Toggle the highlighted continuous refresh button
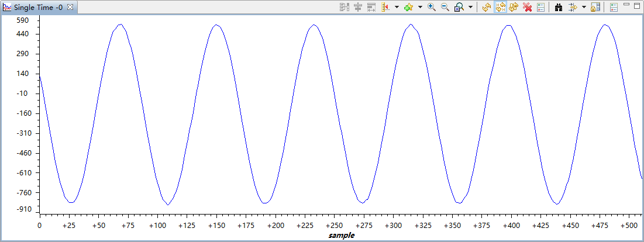 499,7
